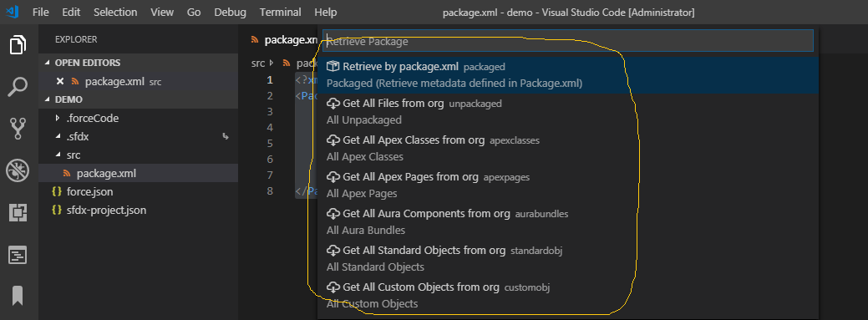Expand the .forceCode folder
868x320 pixels.
pos(58,119)
